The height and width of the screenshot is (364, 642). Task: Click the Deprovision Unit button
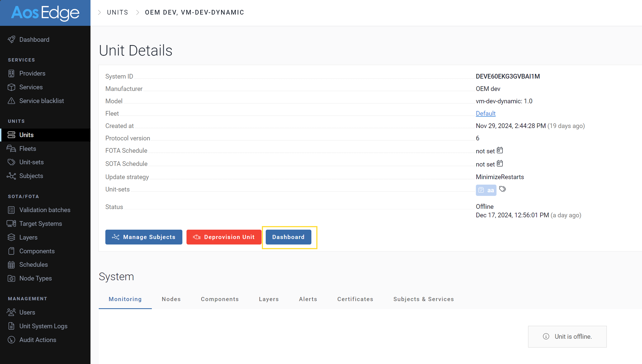click(x=224, y=237)
